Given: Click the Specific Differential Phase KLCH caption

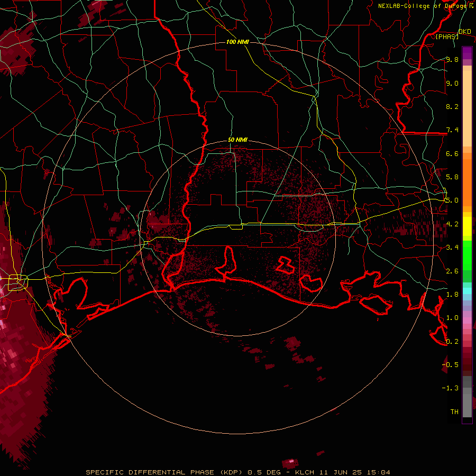Looking at the screenshot, I should click(x=238, y=472).
